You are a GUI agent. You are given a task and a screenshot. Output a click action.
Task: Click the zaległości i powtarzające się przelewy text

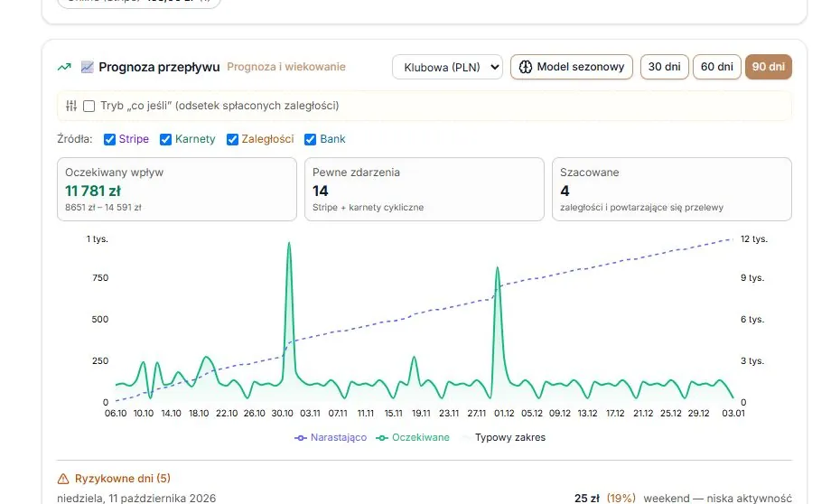(642, 207)
